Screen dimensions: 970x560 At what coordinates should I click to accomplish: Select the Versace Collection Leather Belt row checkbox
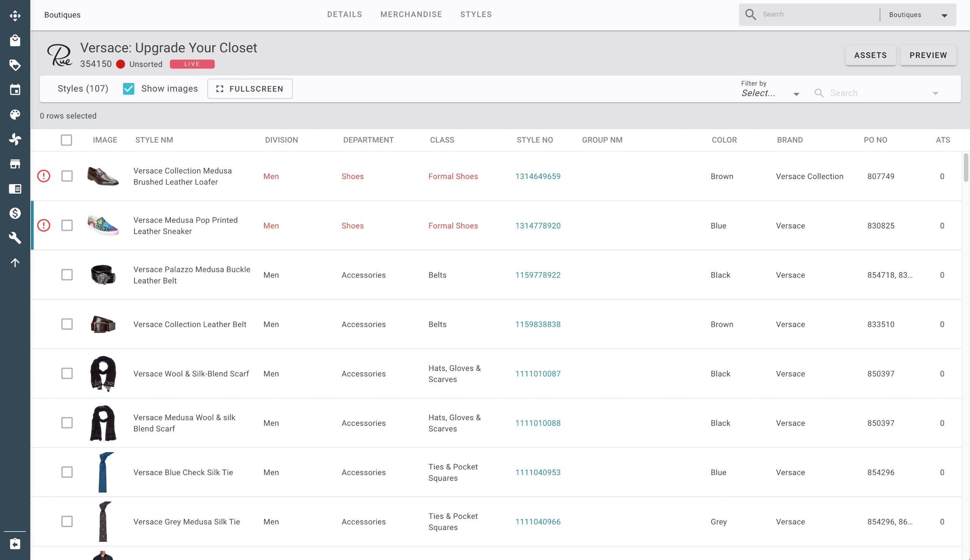coord(67,324)
